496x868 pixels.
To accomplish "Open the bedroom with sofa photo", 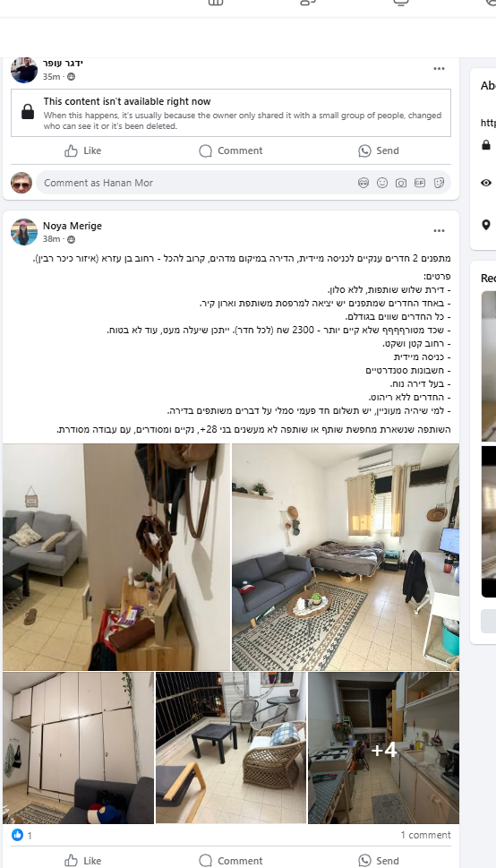I will 346,557.
